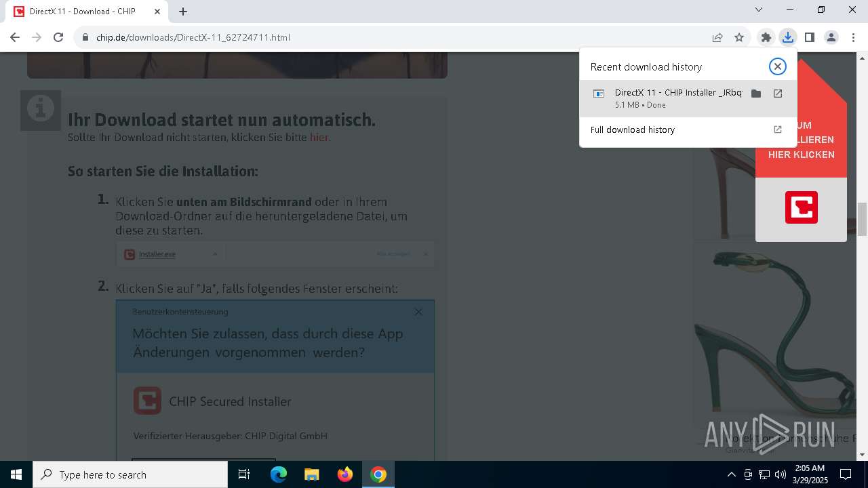Open the volume control in tray

[781, 474]
